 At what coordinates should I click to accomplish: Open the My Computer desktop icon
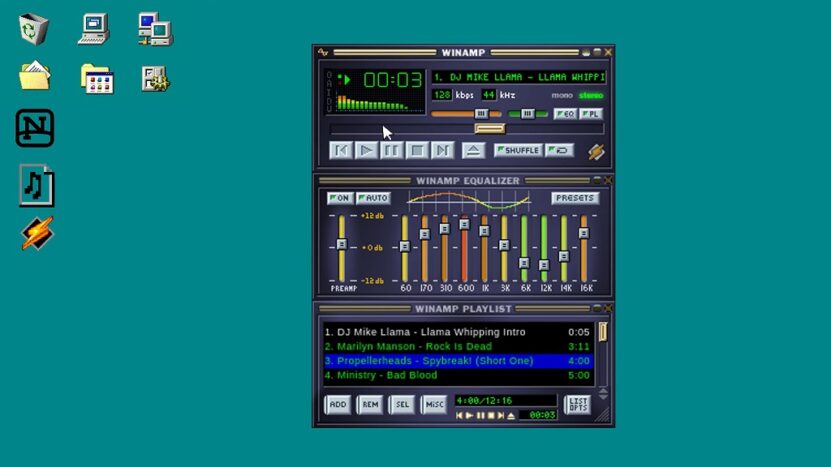94,29
